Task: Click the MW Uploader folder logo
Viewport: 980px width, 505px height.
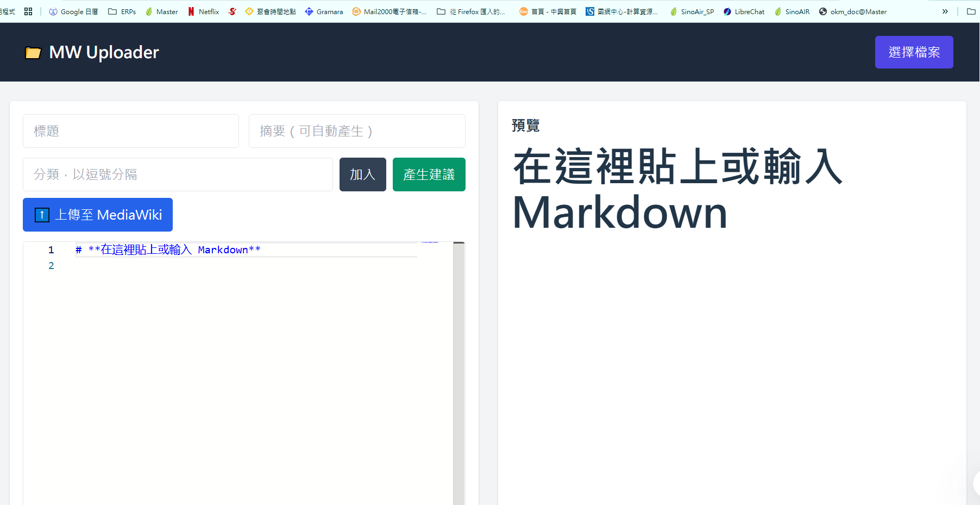Action: (33, 53)
